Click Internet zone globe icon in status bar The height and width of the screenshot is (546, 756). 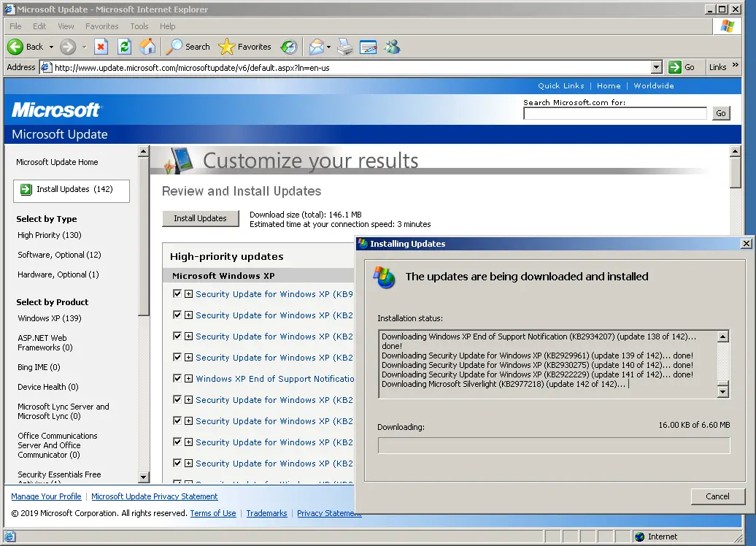(640, 537)
